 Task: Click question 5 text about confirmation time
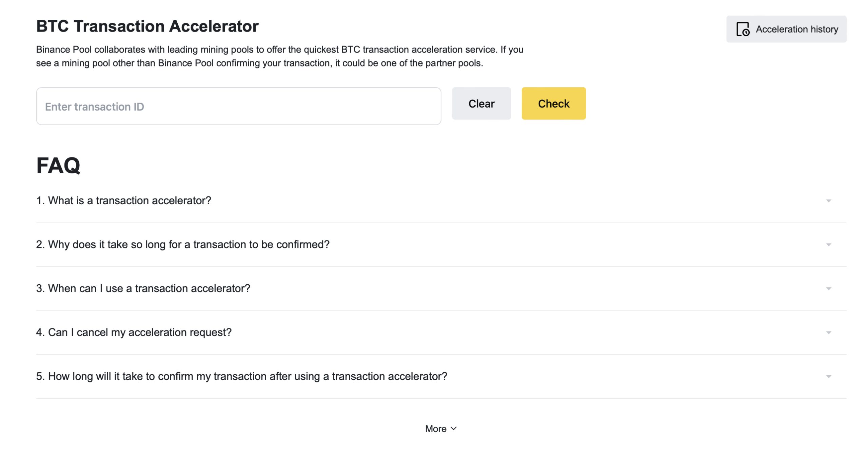click(x=241, y=376)
